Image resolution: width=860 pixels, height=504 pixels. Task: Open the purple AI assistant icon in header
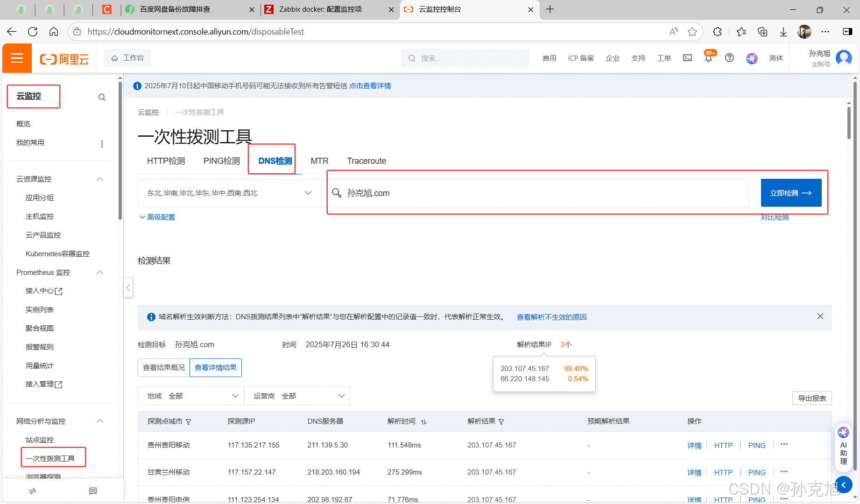tap(752, 58)
